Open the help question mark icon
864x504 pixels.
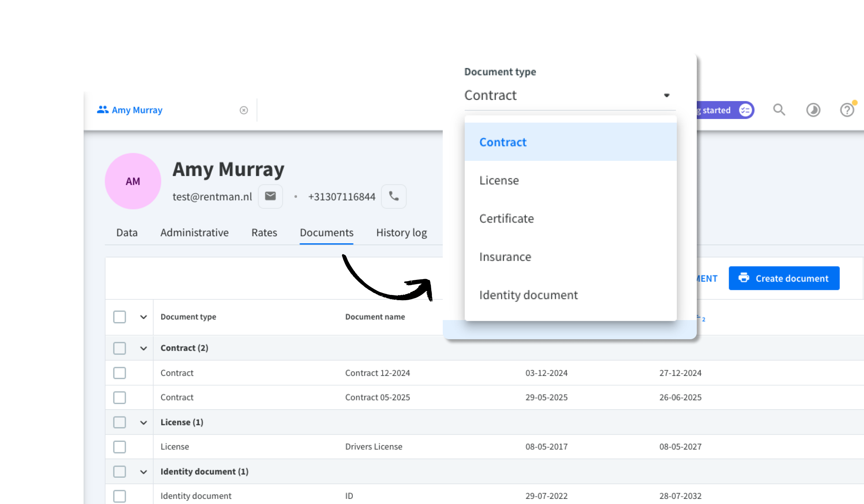tap(847, 110)
